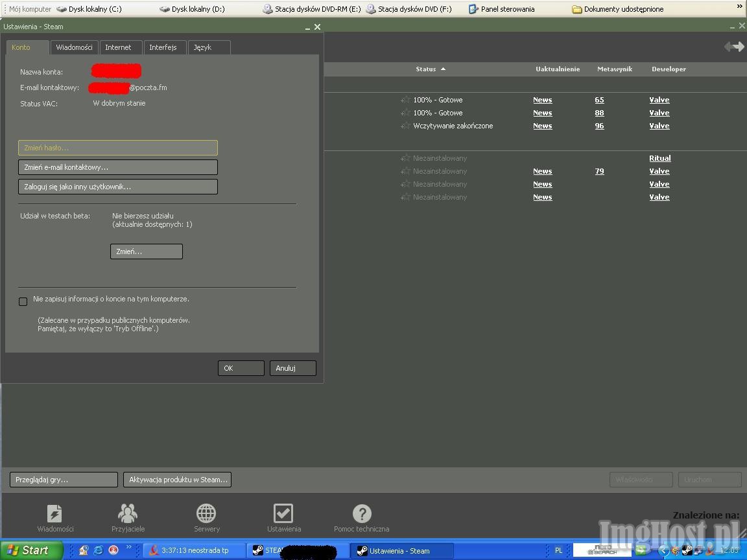Viewport: 747px width, 560px height.
Task: Click the favorite star in first 100% - Gotowe row
Action: coord(405,100)
